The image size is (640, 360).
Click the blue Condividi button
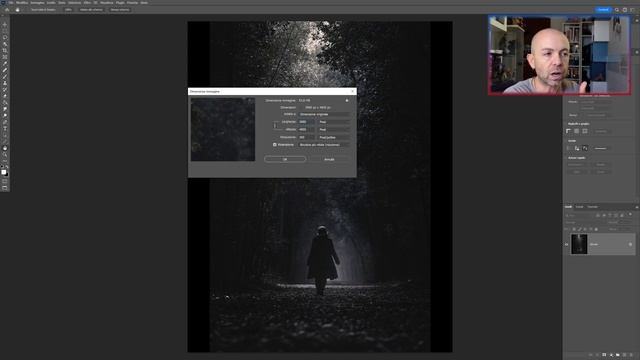(603, 10)
